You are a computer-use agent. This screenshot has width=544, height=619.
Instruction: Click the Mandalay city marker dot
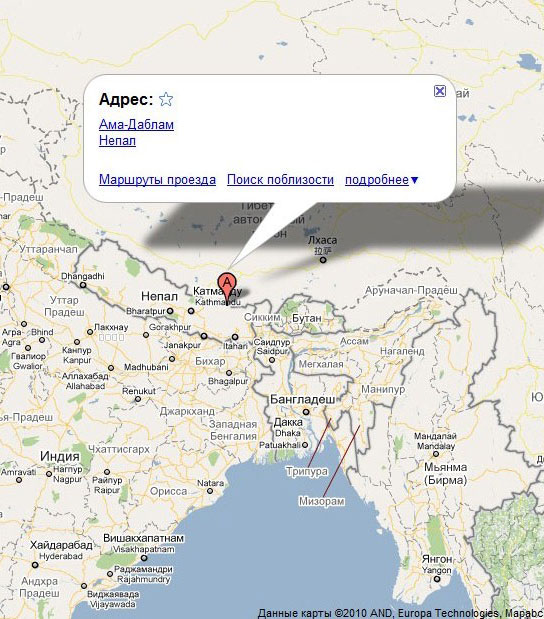point(435,454)
